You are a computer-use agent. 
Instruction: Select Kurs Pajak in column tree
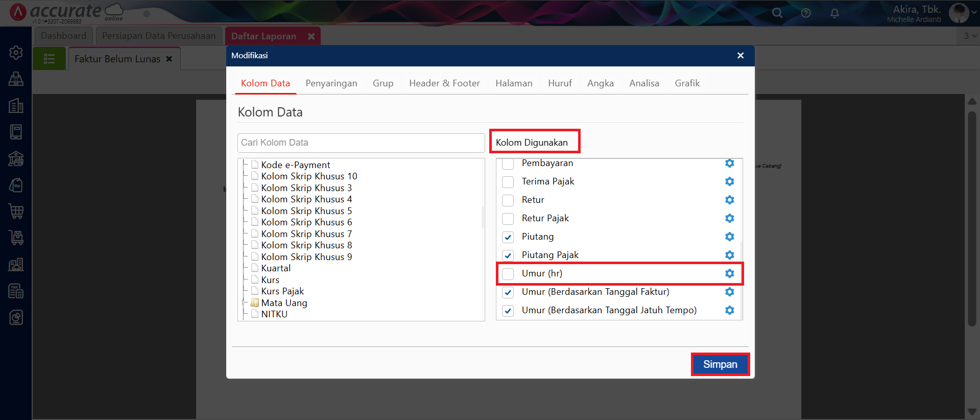[282, 291]
